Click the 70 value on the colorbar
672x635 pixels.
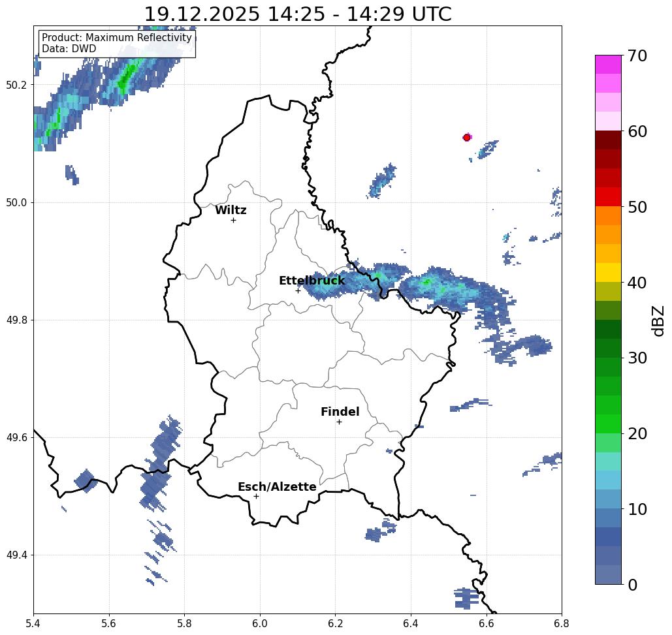tap(637, 55)
